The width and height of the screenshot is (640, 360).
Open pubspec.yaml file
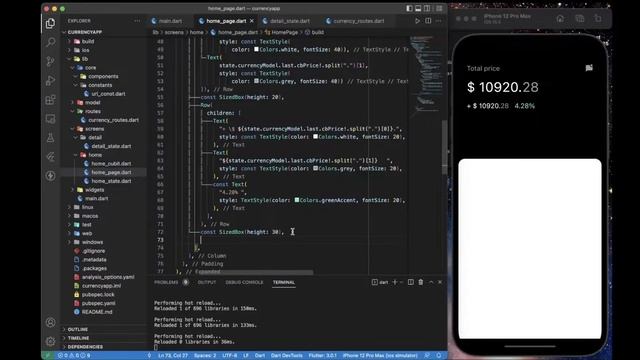98,303
